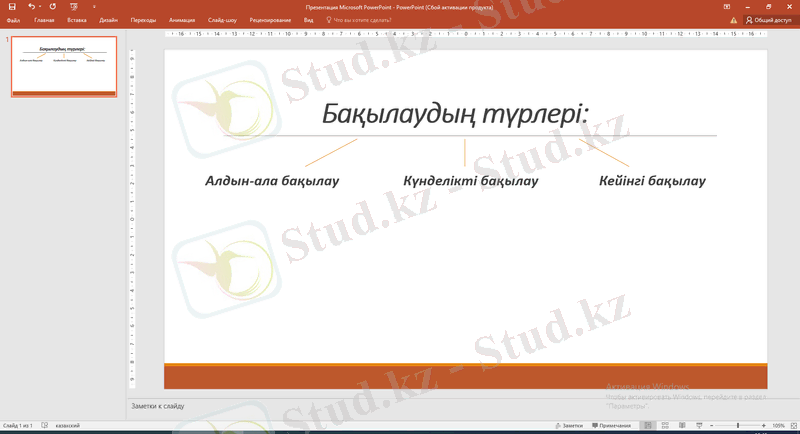The height and width of the screenshot is (434, 800).
Task: Open the Переходы ribbon tab
Action: click(143, 20)
